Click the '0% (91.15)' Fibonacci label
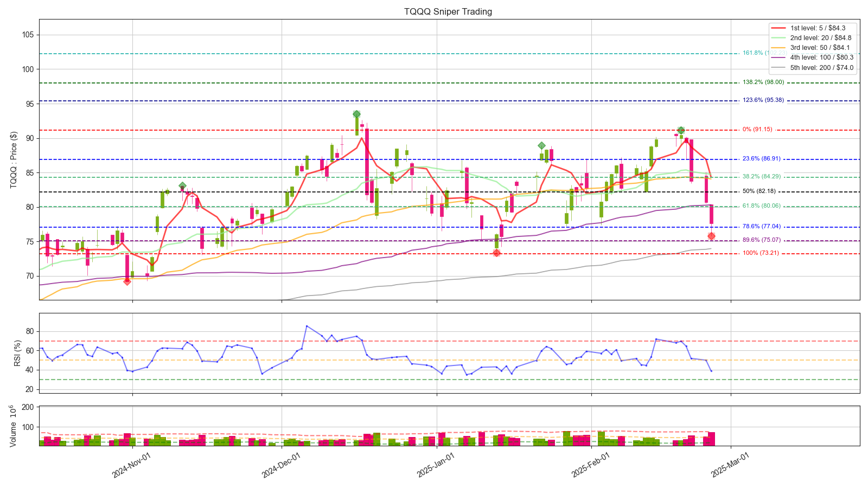 click(757, 130)
